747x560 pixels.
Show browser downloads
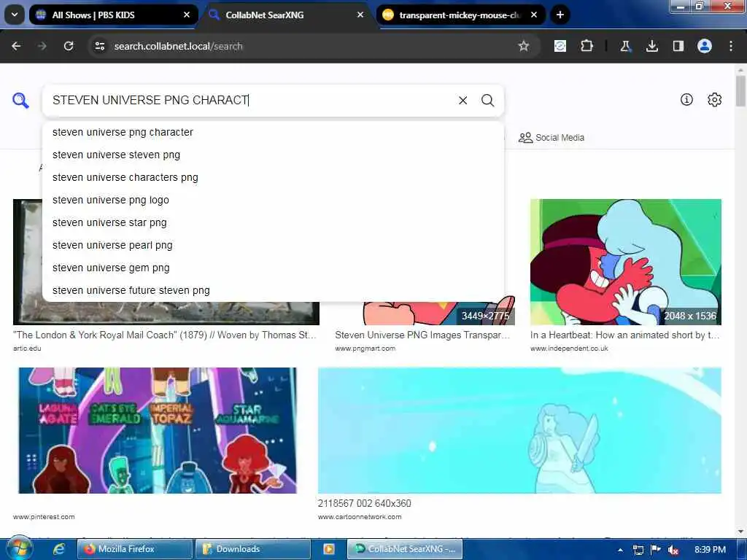651,46
